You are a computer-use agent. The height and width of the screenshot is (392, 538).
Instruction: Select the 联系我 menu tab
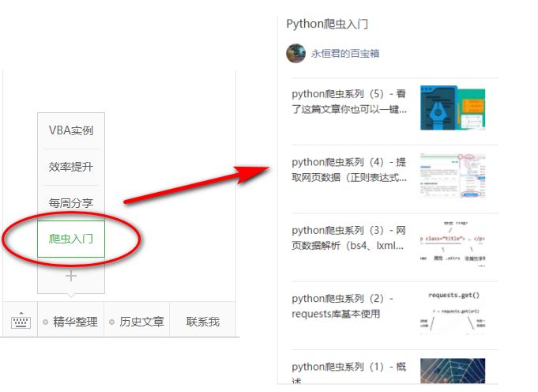(x=203, y=322)
